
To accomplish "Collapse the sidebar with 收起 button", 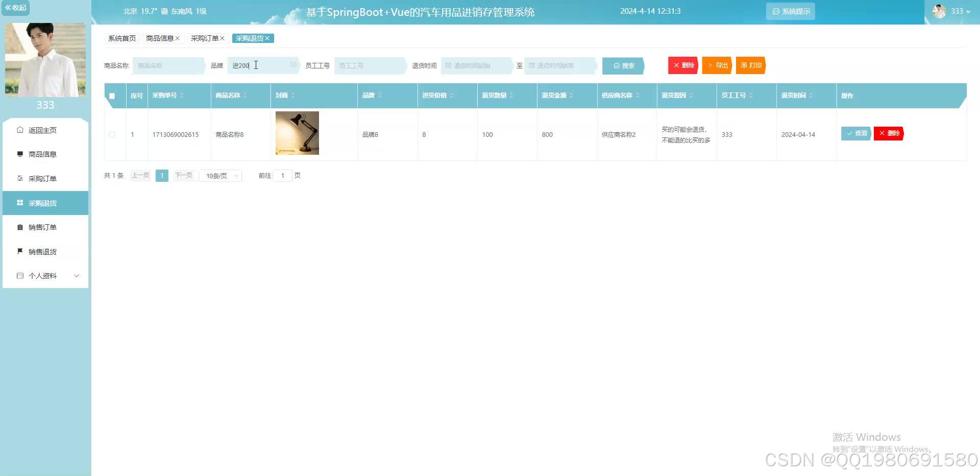I will pyautogui.click(x=16, y=8).
